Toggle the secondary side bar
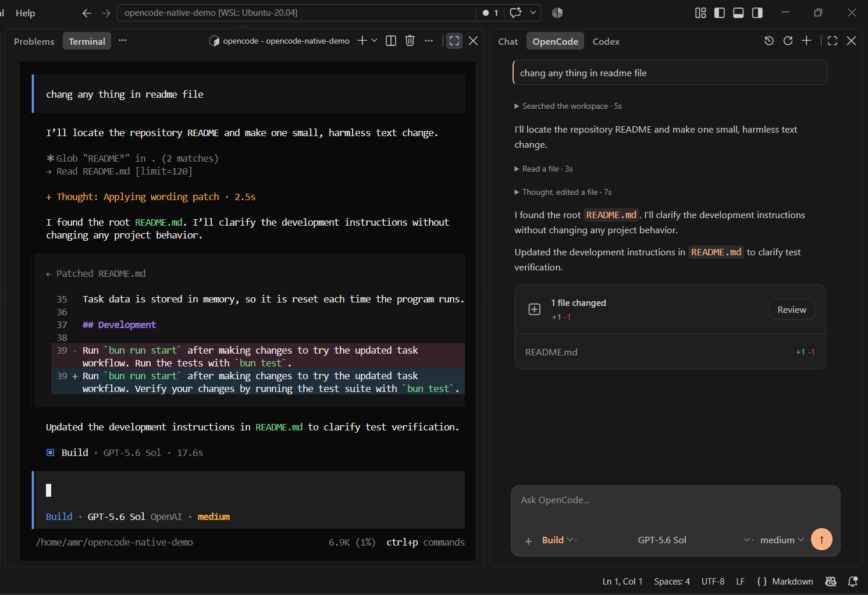The height and width of the screenshot is (595, 868). coord(757,13)
